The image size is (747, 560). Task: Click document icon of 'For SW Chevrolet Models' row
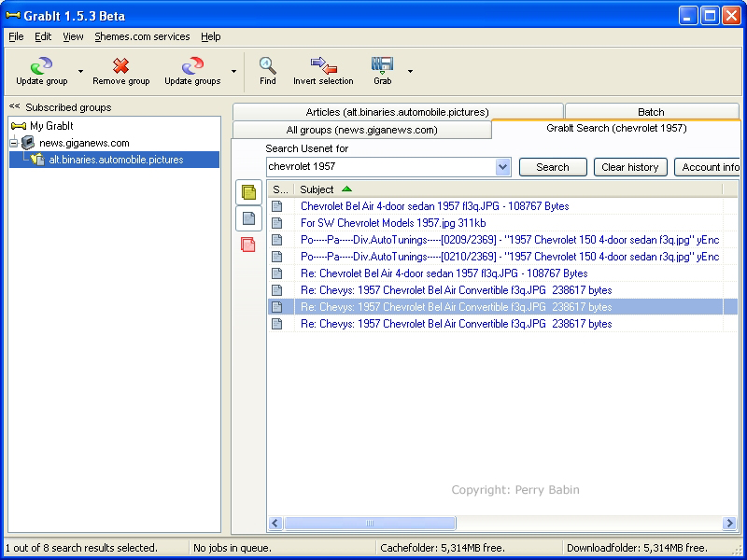point(276,223)
